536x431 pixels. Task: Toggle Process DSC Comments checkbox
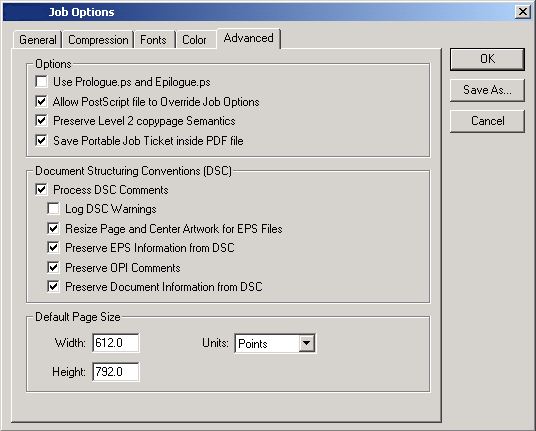point(41,190)
